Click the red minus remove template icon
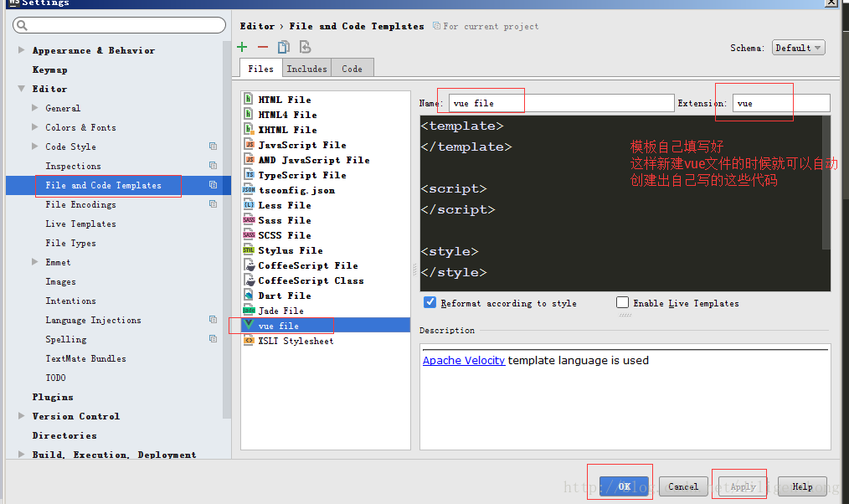 263,47
